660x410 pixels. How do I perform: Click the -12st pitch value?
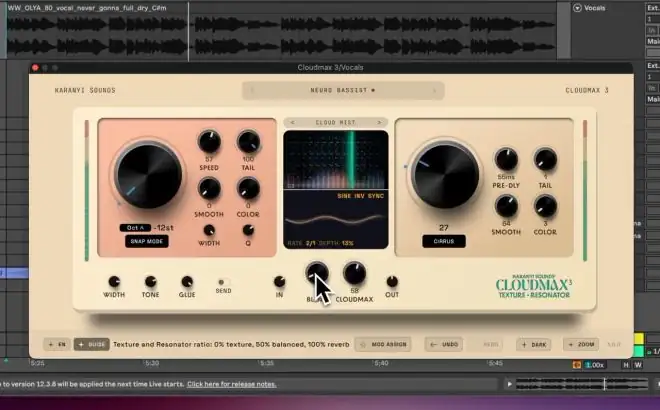point(164,228)
